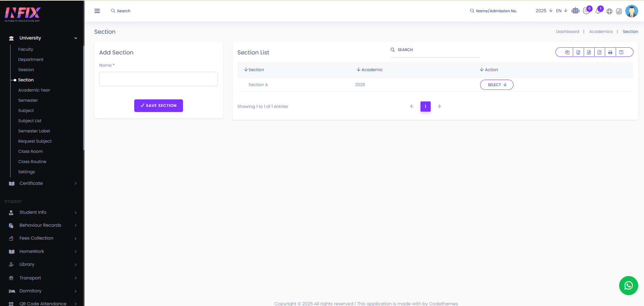Click the INFIX logo
This screenshot has width=644, height=306.
(x=22, y=14)
